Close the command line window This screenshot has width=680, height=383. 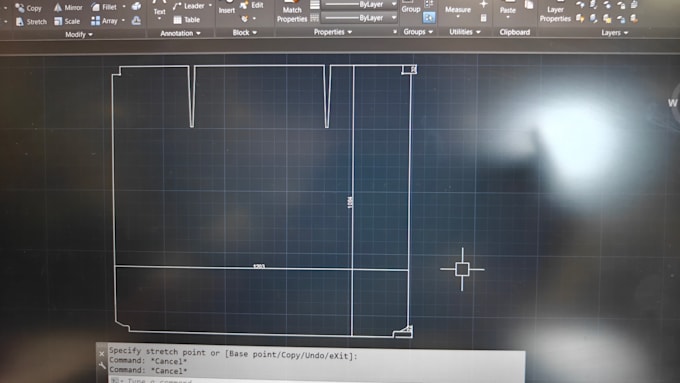click(101, 354)
